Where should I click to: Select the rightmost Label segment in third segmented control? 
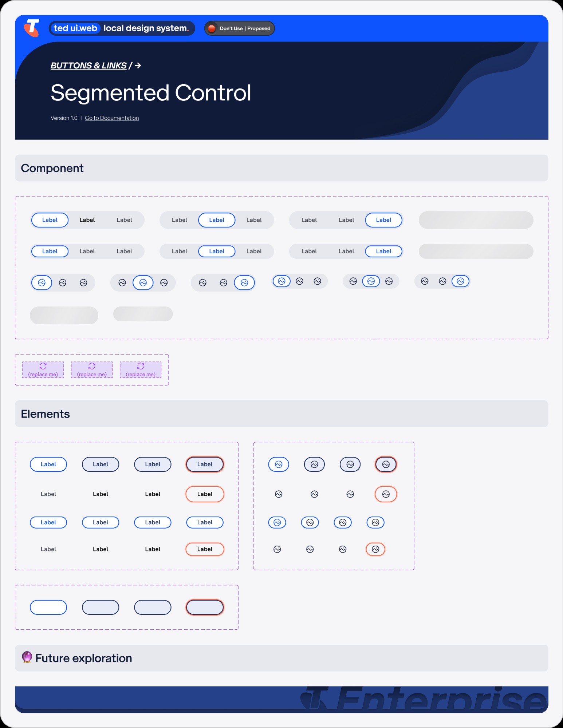tap(383, 220)
